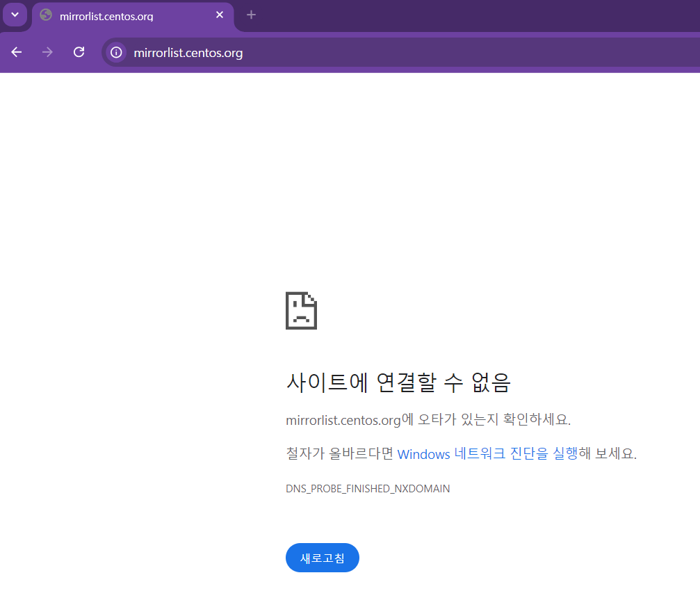Image resolution: width=700 pixels, height=614 pixels.
Task: Reload the page from toolbar
Action: coord(79,52)
